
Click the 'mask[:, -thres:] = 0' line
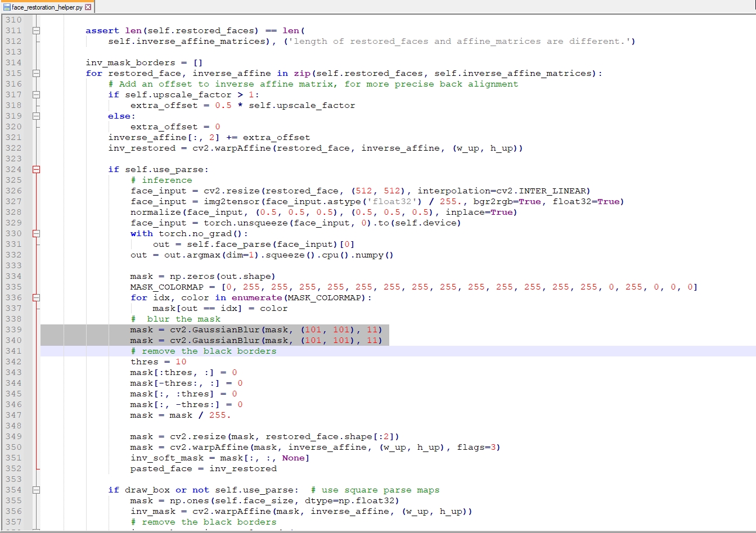click(x=187, y=405)
